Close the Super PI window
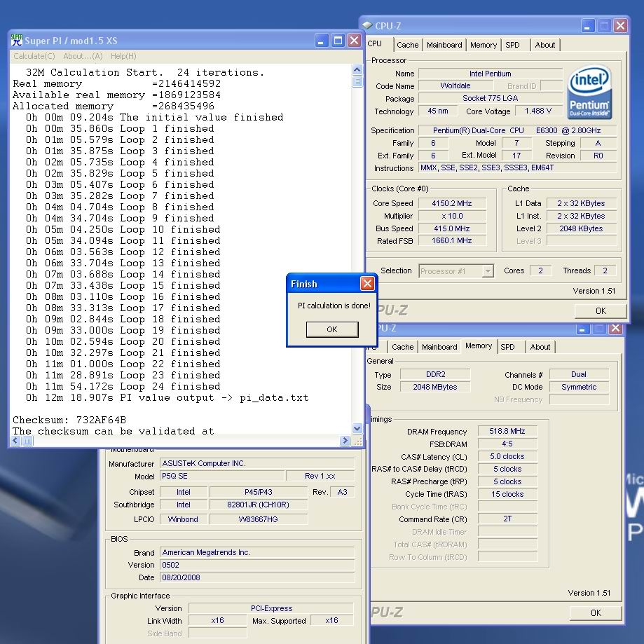Viewport: 644px width, 644px height. click(354, 40)
